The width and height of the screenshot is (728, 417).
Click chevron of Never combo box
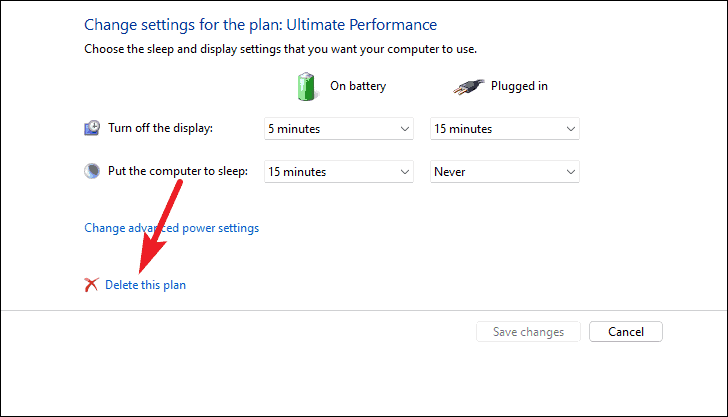point(571,172)
